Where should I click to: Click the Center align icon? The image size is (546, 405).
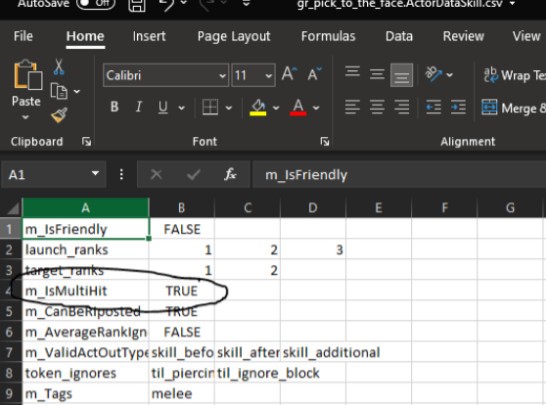377,107
